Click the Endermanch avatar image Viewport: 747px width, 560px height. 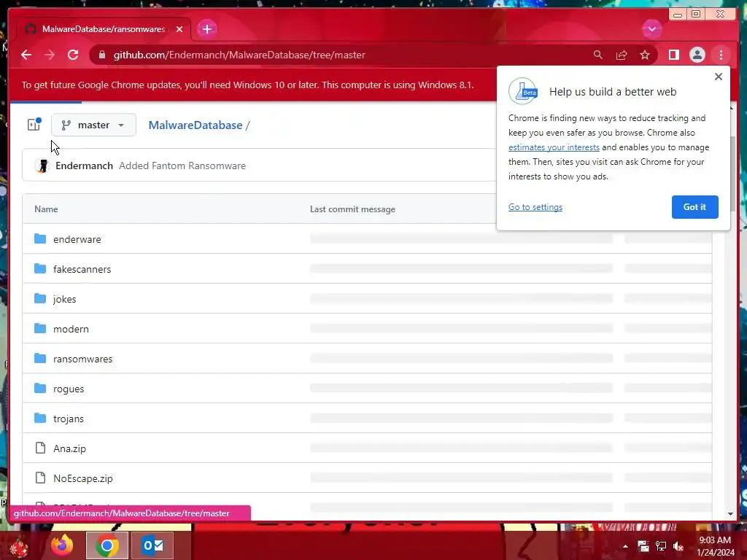[x=42, y=166]
